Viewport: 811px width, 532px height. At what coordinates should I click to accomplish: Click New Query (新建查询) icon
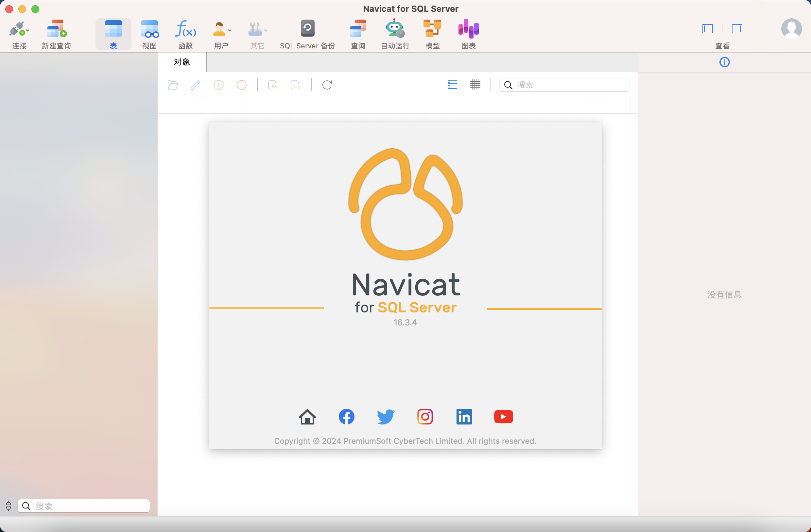coord(57,29)
